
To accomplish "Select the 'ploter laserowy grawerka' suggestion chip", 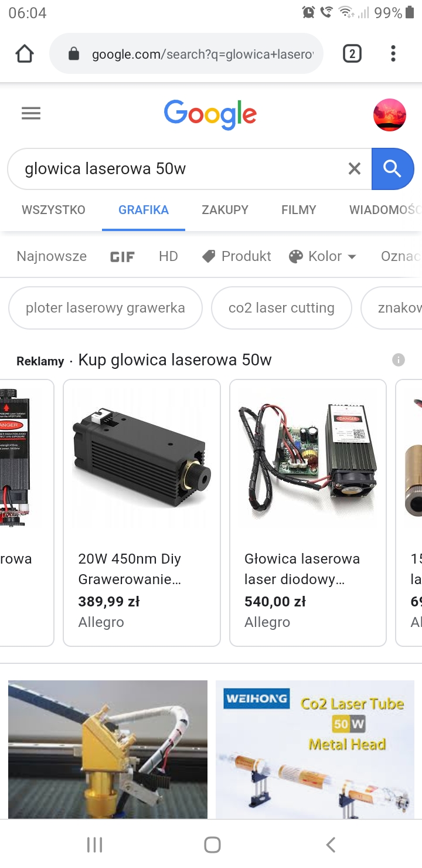I will (105, 308).
